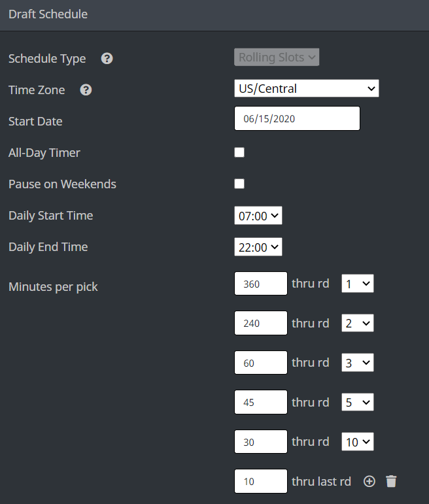This screenshot has width=429, height=504.
Task: Click the Schedule Type help icon
Action: (x=107, y=58)
